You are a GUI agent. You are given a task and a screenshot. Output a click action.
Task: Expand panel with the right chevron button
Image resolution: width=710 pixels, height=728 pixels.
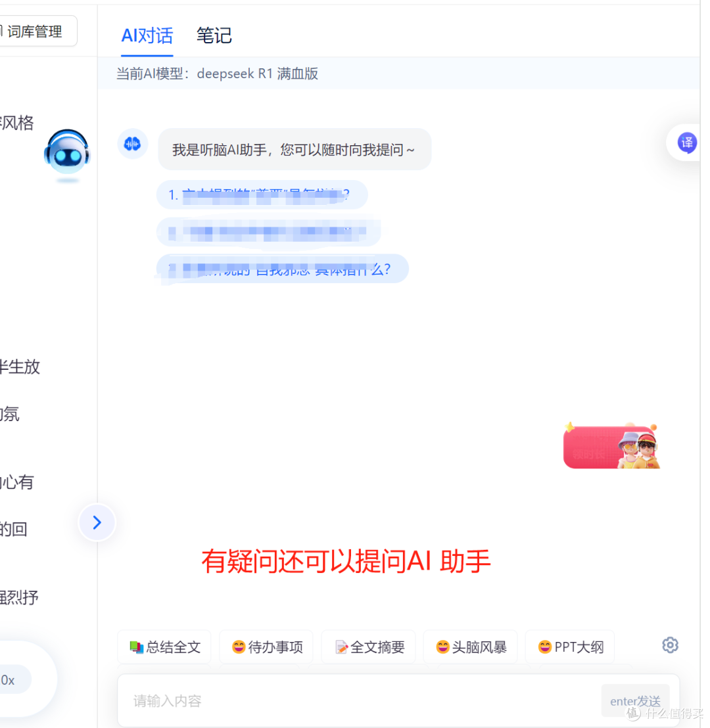(97, 522)
